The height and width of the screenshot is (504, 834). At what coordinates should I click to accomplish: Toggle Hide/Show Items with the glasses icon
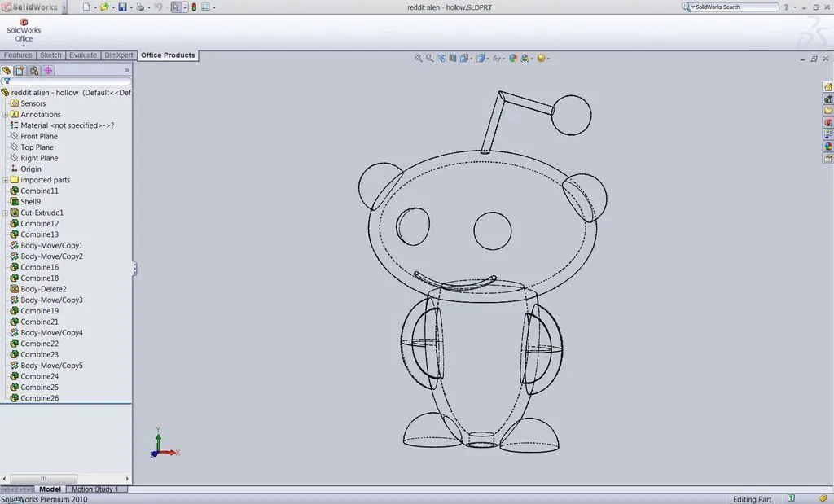(497, 58)
